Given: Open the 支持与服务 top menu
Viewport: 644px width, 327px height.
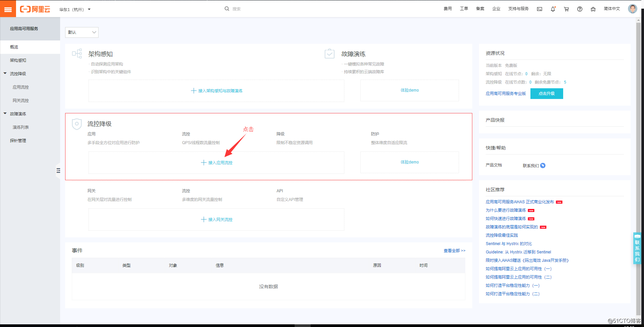Looking at the screenshot, I should (518, 9).
